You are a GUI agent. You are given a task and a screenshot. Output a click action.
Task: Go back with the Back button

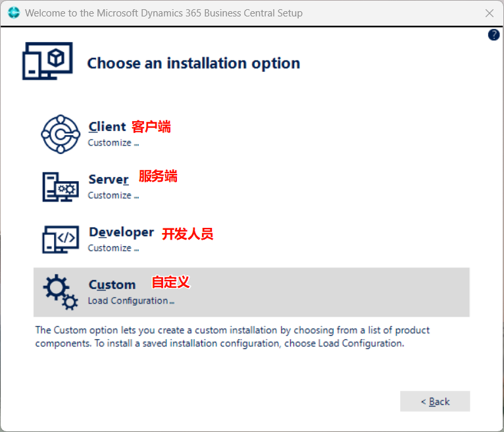coord(435,401)
